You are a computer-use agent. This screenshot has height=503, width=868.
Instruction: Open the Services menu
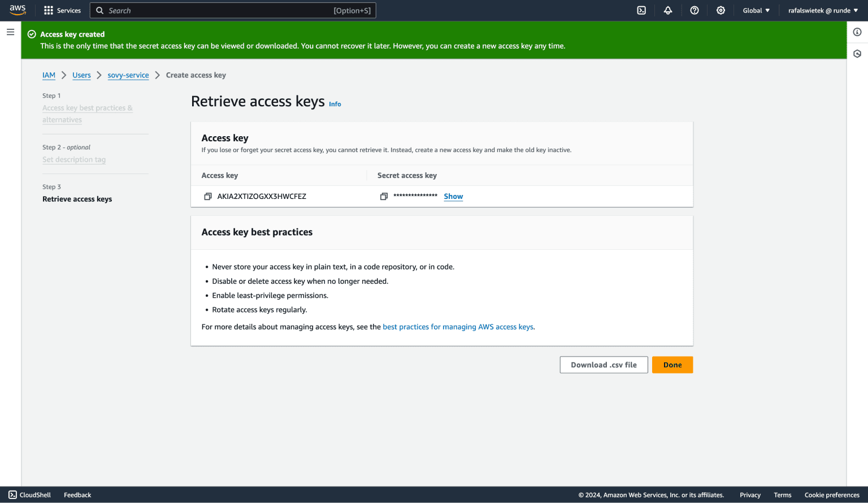click(x=62, y=10)
